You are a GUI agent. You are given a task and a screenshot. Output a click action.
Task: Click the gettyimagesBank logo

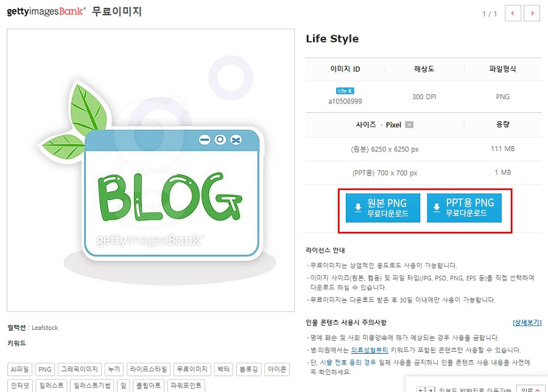pyautogui.click(x=46, y=11)
